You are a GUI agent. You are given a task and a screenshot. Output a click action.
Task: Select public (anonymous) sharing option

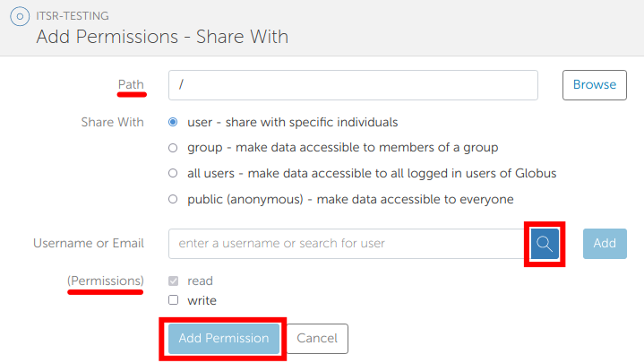point(173,199)
